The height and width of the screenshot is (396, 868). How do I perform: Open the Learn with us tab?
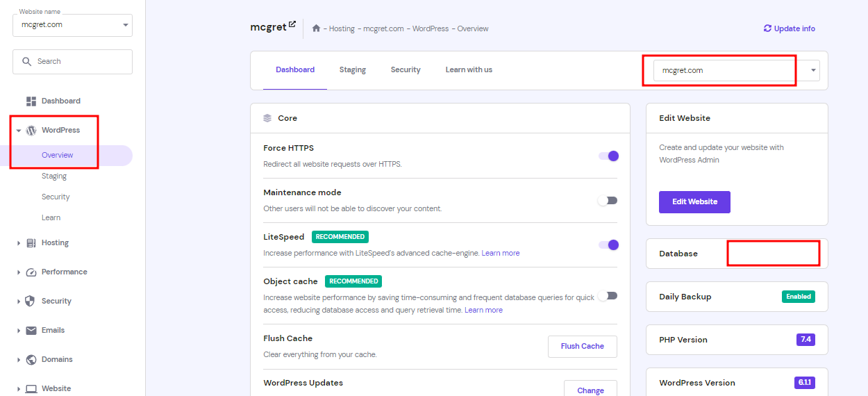coord(469,69)
